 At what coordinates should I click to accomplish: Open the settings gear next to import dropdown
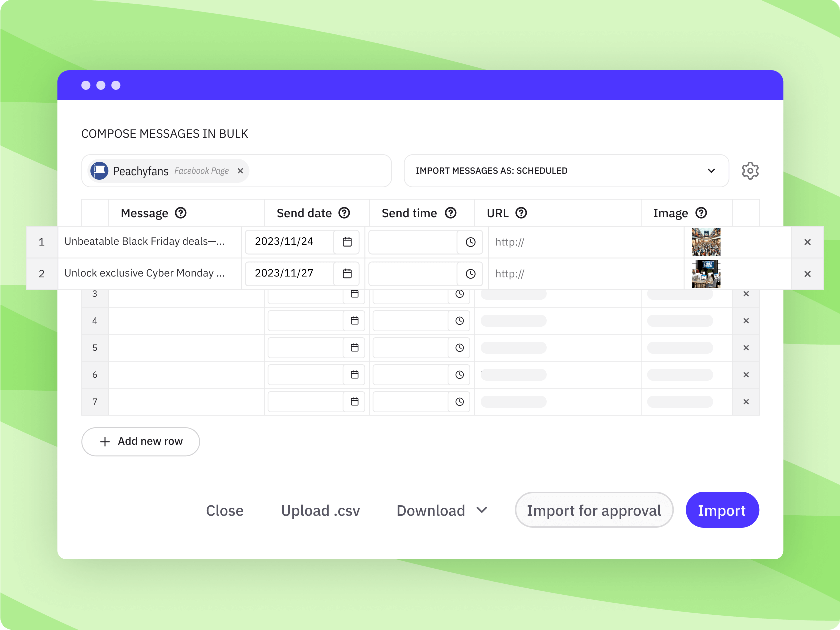750,171
